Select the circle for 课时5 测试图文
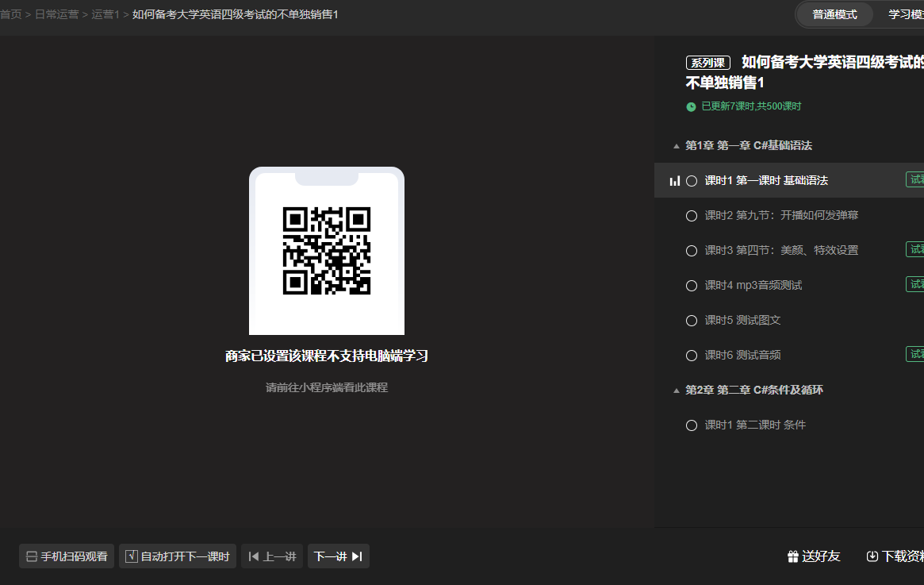The width and height of the screenshot is (924, 585). click(692, 320)
